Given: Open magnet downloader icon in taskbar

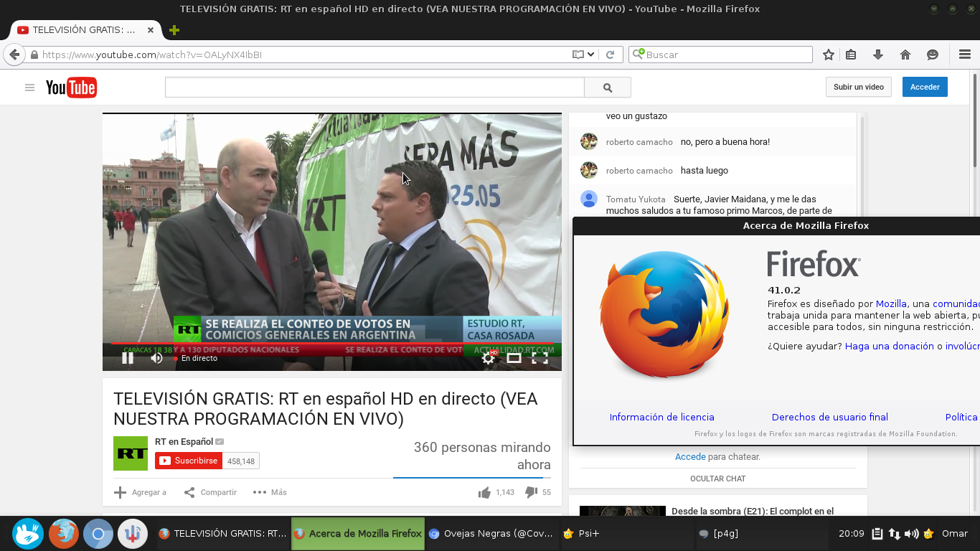Looking at the screenshot, I should (x=133, y=534).
